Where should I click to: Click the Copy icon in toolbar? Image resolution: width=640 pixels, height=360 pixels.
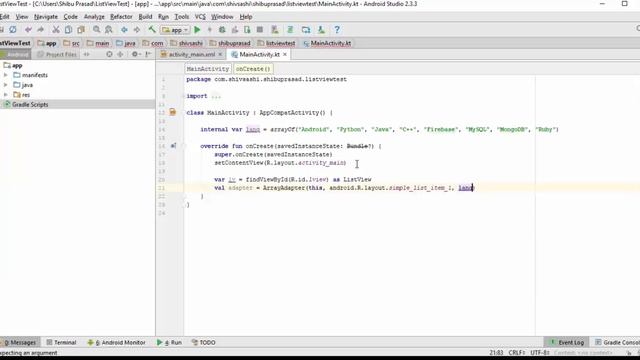[69, 30]
